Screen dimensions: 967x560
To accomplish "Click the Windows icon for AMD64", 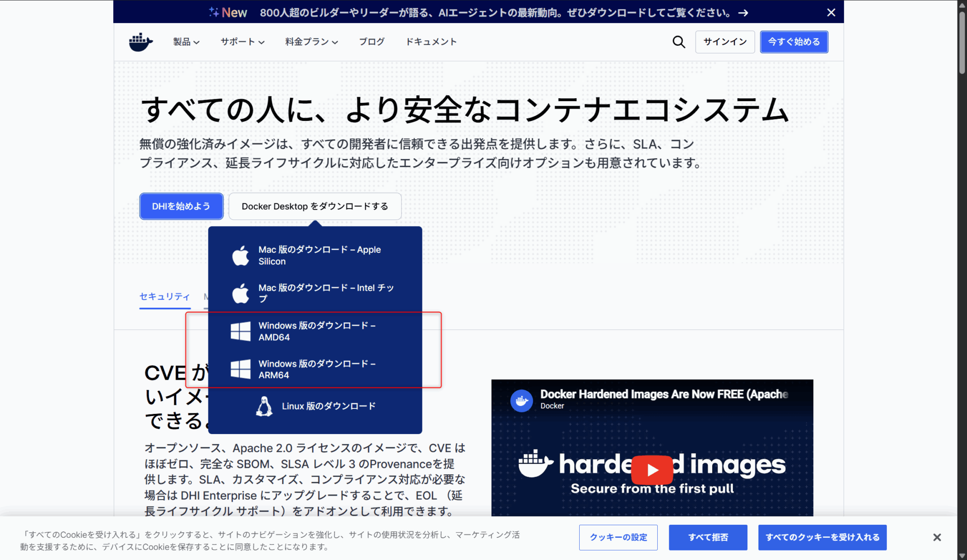I will 240,331.
